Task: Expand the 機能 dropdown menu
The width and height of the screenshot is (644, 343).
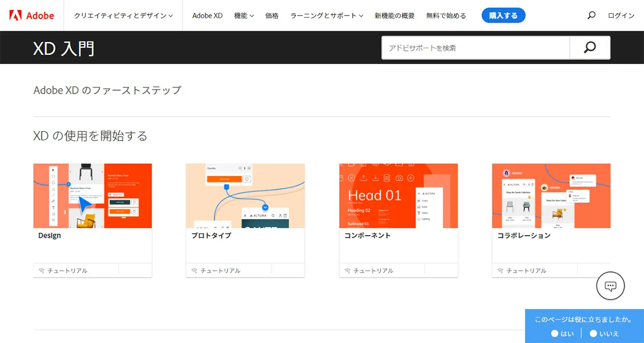Action: 244,15
